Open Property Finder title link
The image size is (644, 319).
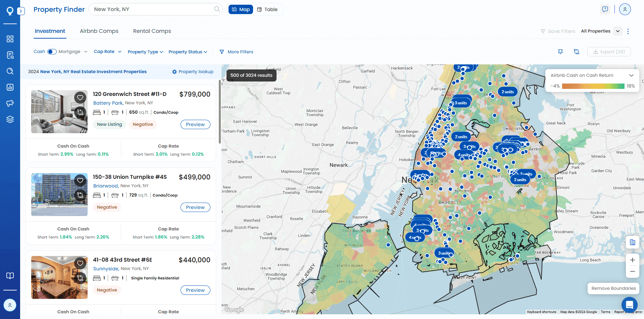coord(59,9)
